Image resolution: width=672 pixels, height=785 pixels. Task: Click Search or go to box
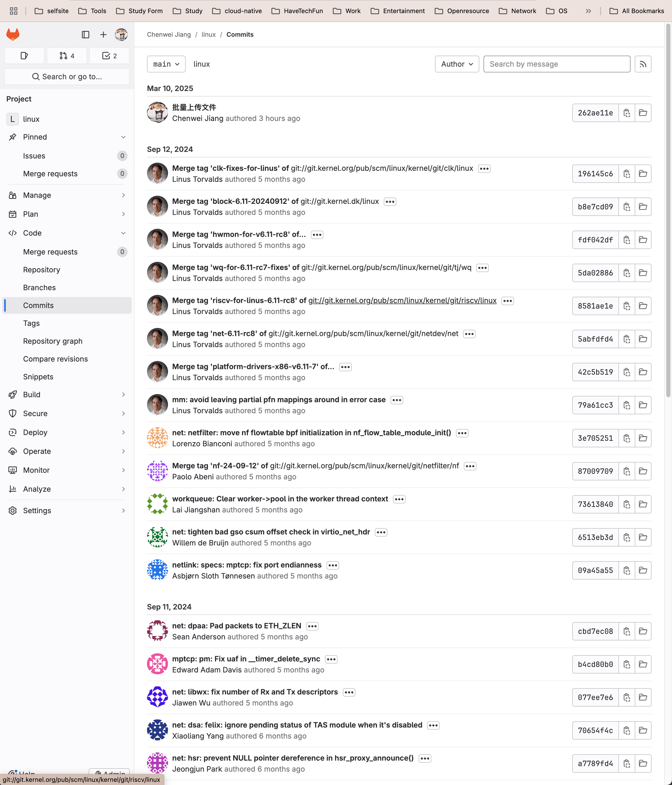[67, 77]
